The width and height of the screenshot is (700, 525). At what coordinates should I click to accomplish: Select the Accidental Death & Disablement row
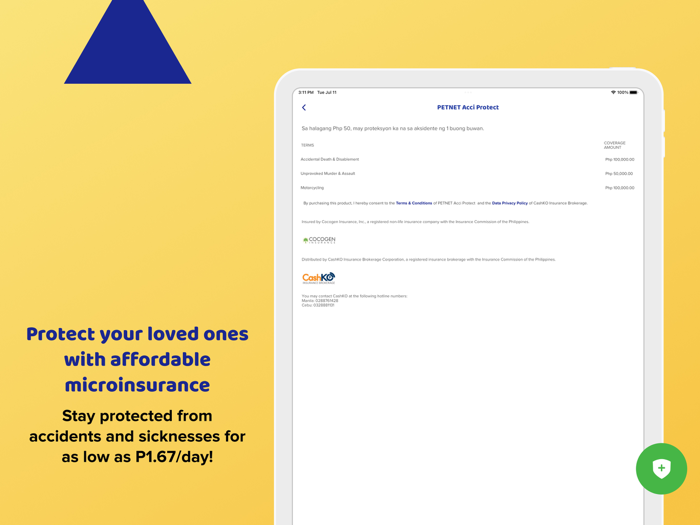coord(467,159)
